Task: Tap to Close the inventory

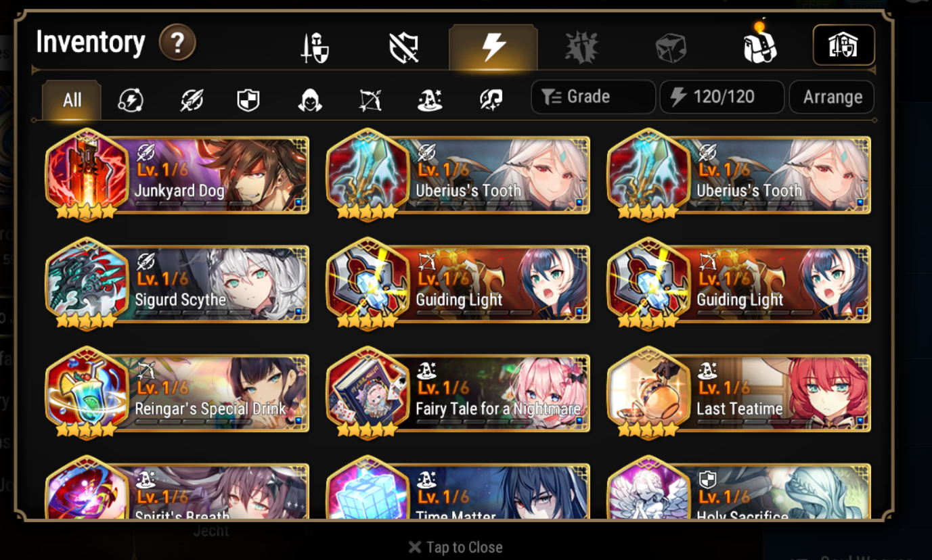Action: click(x=456, y=547)
